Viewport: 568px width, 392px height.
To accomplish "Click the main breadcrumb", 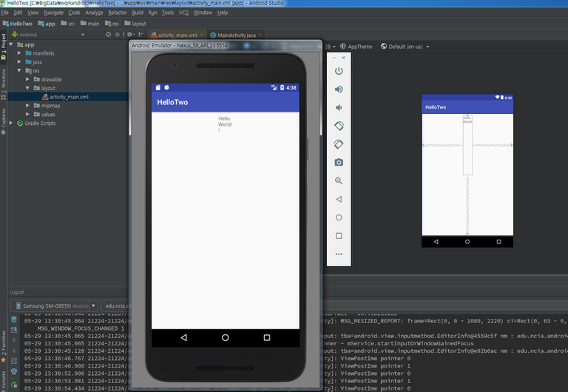I will (89, 24).
